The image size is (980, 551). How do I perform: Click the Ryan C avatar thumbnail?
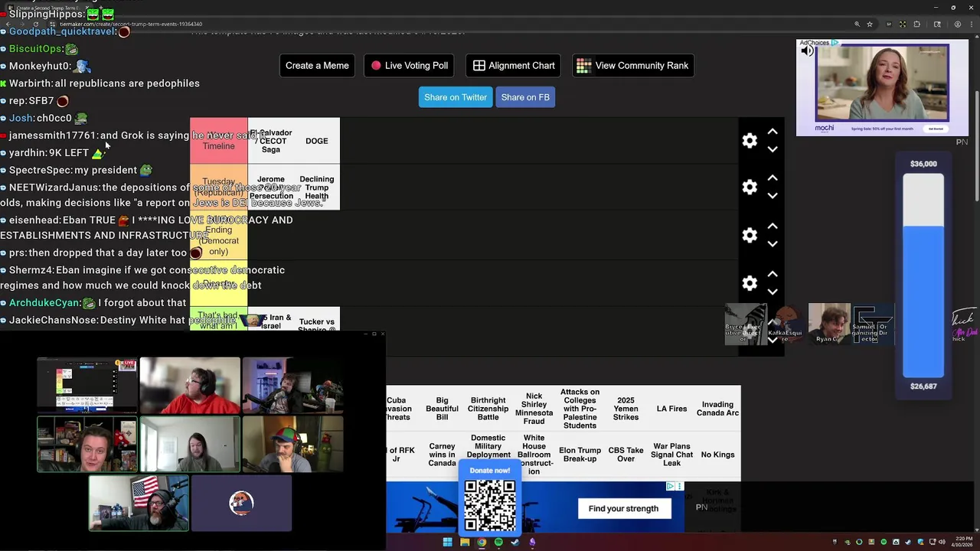pyautogui.click(x=828, y=324)
